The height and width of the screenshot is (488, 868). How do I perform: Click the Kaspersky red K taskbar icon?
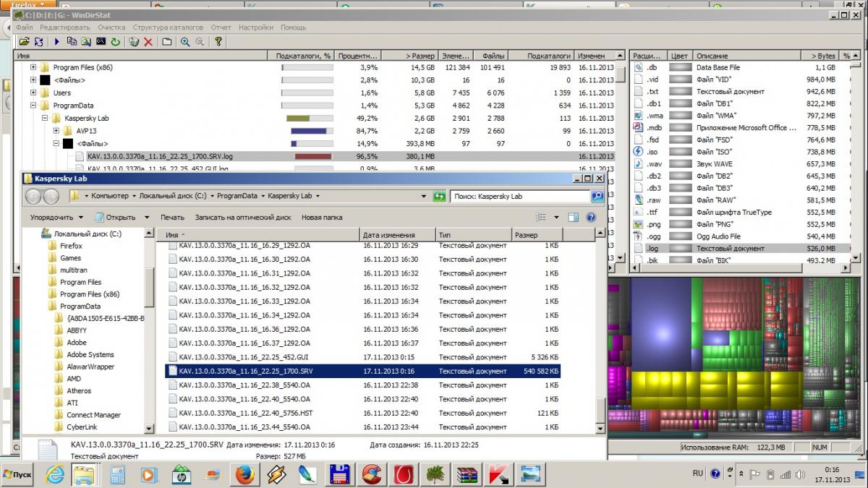click(x=498, y=475)
